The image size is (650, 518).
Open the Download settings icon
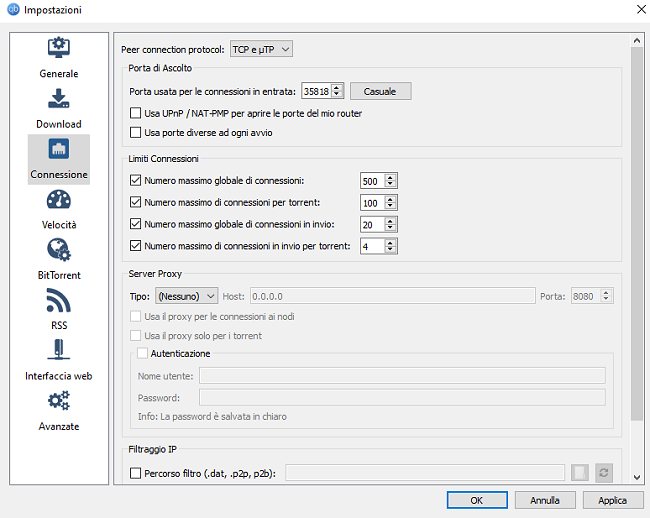[x=58, y=98]
